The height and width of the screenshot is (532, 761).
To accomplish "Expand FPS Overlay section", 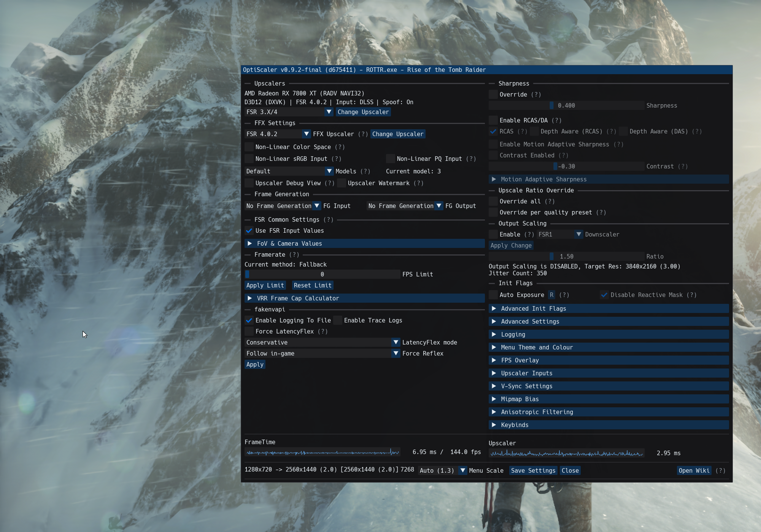I will pos(608,360).
